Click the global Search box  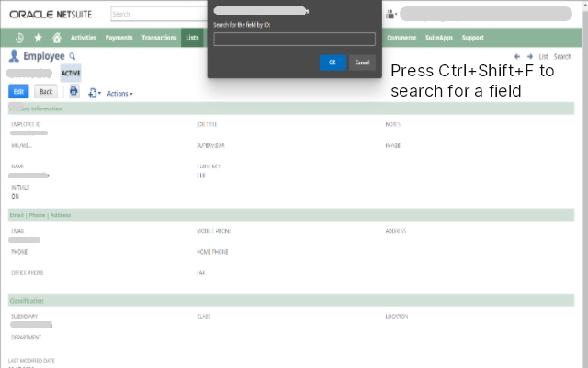click(x=159, y=15)
